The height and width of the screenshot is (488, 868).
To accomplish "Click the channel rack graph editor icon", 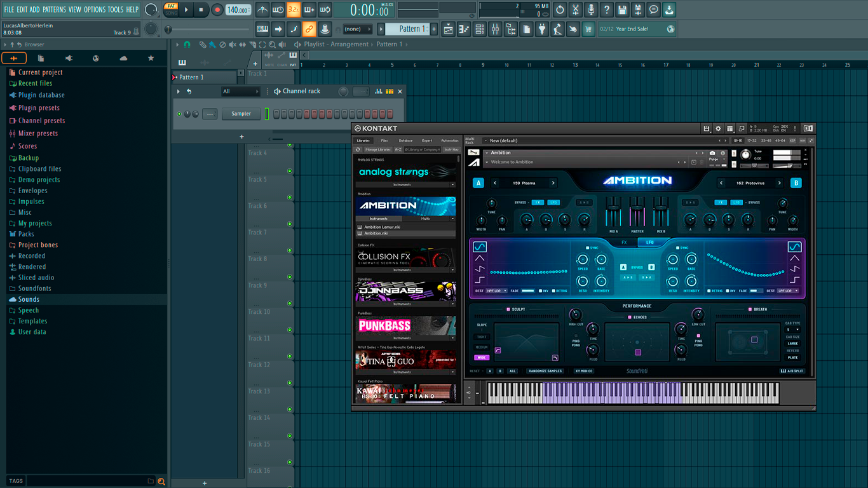I will 379,91.
